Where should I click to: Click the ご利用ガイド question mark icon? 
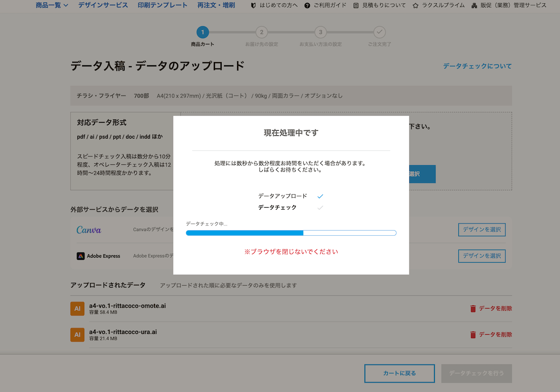307,6
